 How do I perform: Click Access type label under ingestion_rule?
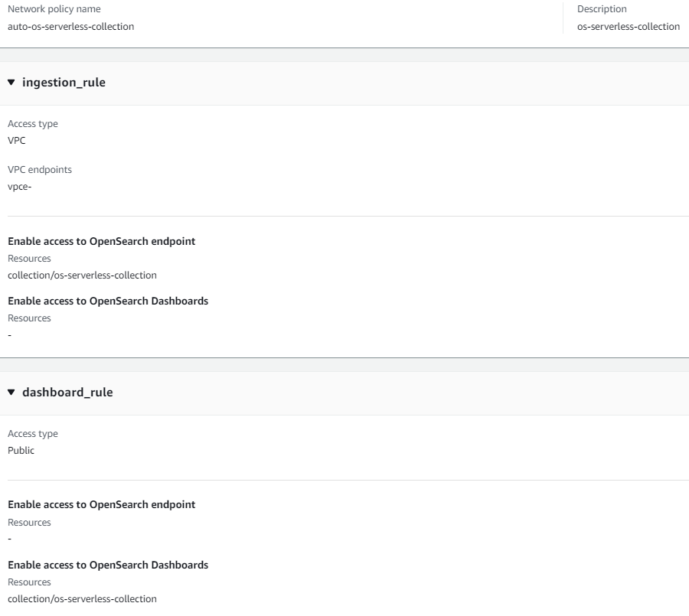32,124
